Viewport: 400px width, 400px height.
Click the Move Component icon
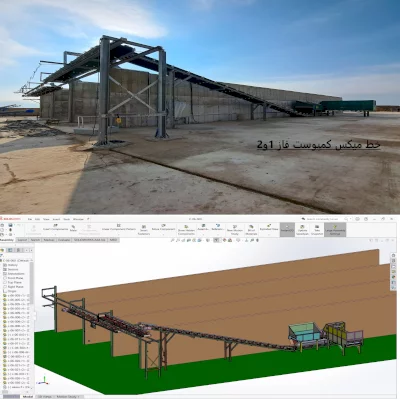pyautogui.click(x=163, y=228)
